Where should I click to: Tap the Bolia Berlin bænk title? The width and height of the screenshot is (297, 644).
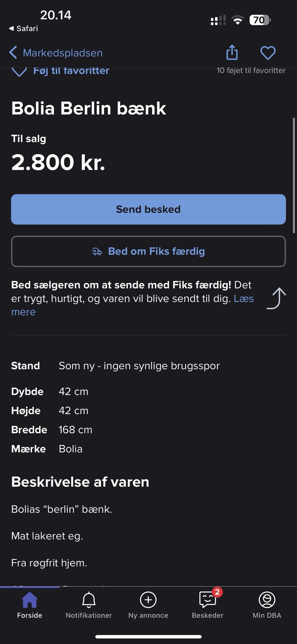[x=88, y=108]
